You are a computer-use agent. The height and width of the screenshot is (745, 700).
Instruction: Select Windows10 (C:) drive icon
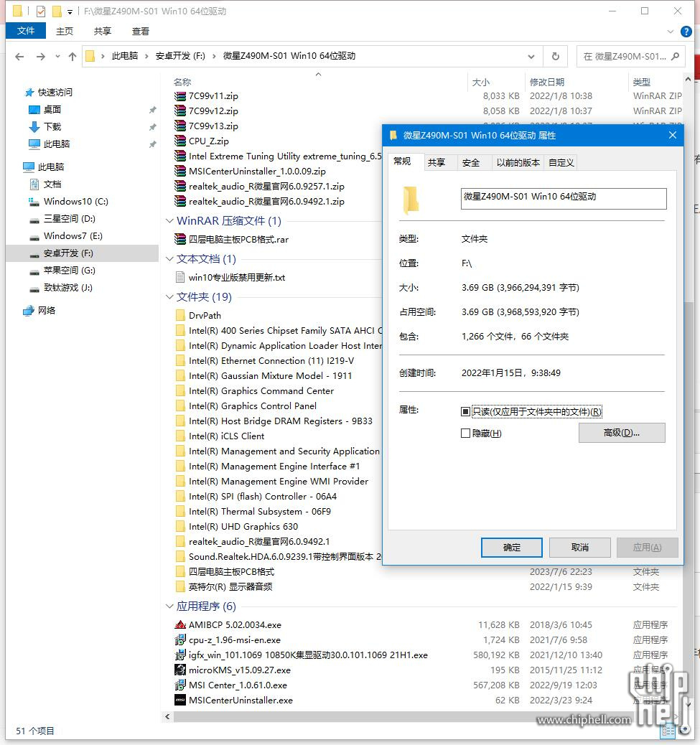tap(34, 202)
